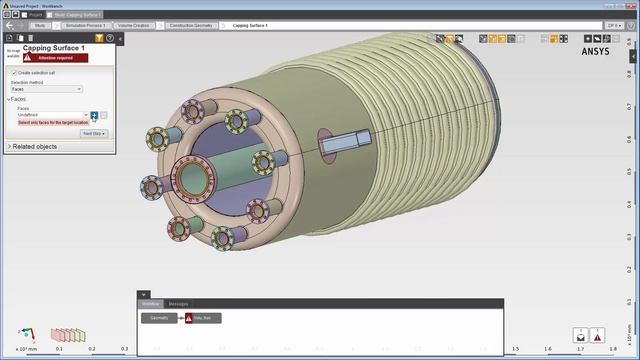Click the third icon in the right viewport toolbar group
The height and width of the screenshot is (360, 640).
(607, 39)
